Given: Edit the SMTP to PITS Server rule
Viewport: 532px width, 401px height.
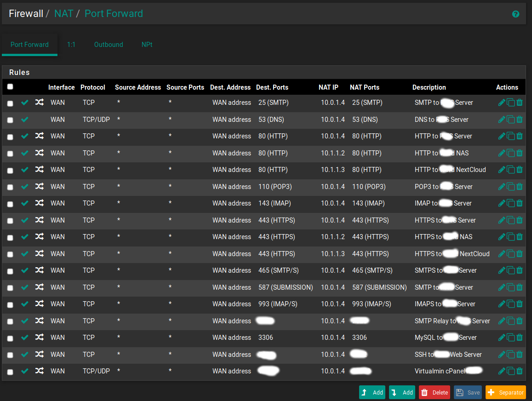Looking at the screenshot, I should (502, 103).
